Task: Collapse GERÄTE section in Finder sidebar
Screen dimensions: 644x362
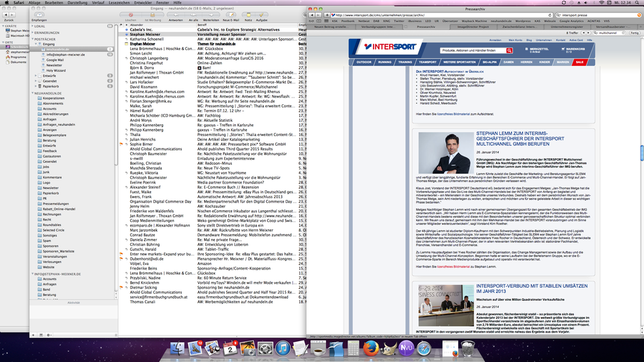Action: click(3, 26)
